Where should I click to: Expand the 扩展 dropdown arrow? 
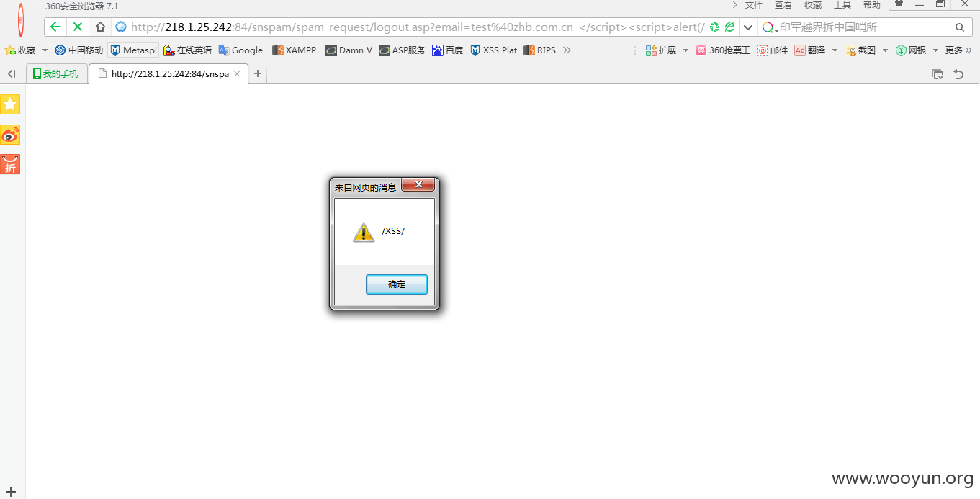tap(685, 50)
